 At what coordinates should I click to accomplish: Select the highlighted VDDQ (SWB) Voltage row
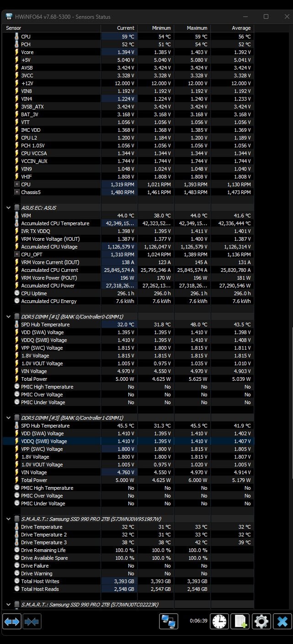coord(128,441)
